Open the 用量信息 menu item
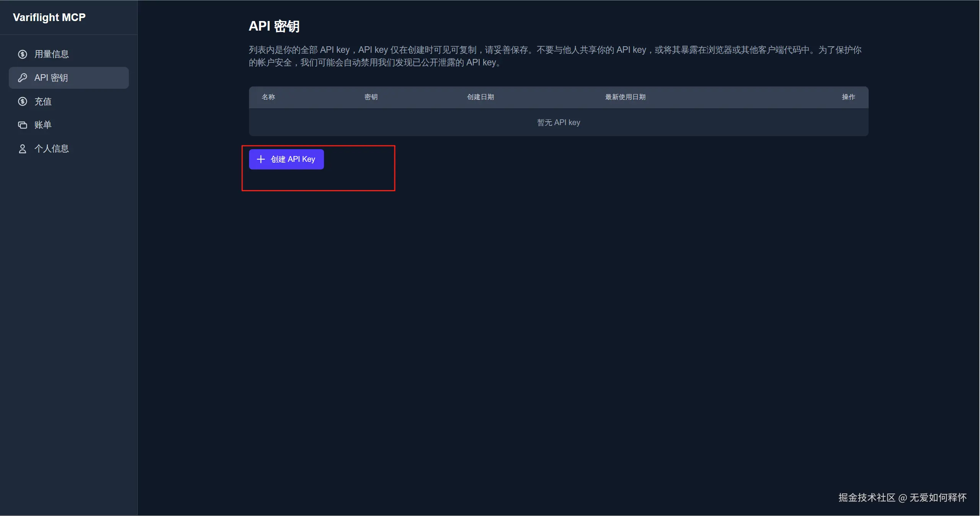This screenshot has height=516, width=980. point(52,54)
